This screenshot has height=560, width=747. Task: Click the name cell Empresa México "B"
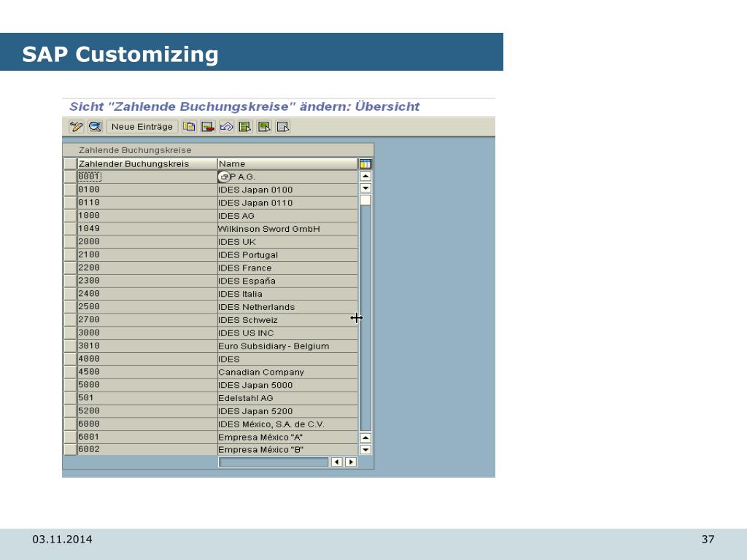pyautogui.click(x=287, y=449)
